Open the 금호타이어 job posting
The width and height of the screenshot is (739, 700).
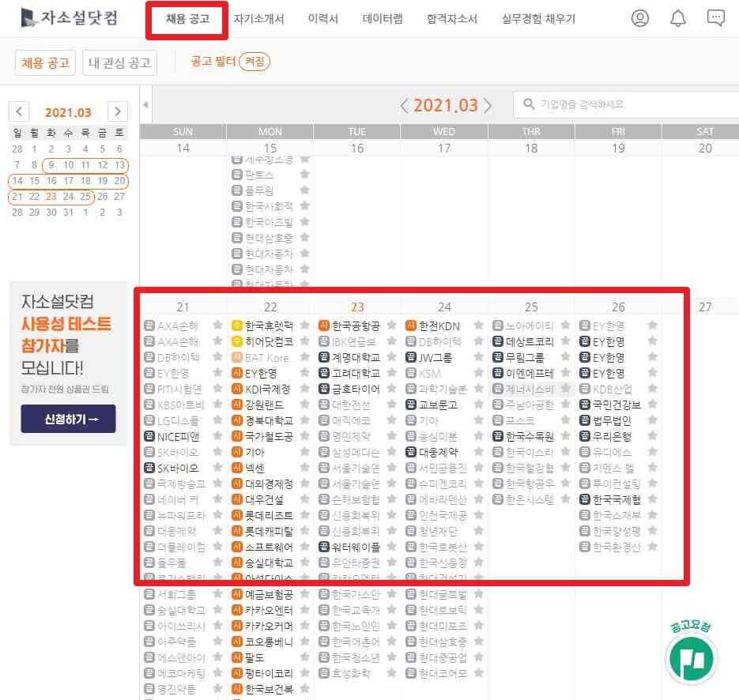[x=356, y=389]
